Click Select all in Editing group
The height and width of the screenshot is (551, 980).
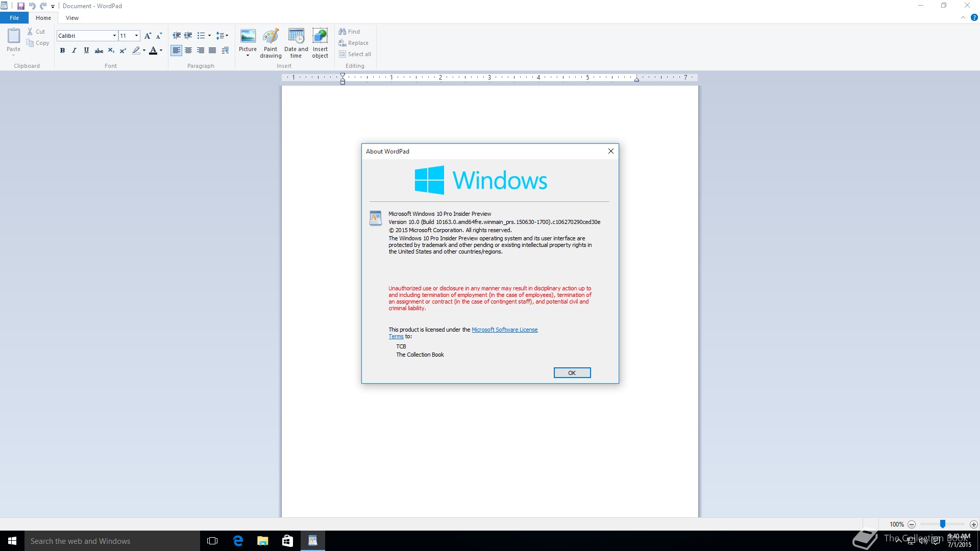[355, 54]
